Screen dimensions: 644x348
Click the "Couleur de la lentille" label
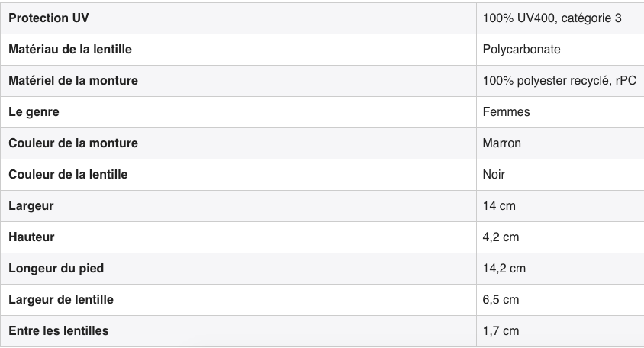tap(68, 174)
